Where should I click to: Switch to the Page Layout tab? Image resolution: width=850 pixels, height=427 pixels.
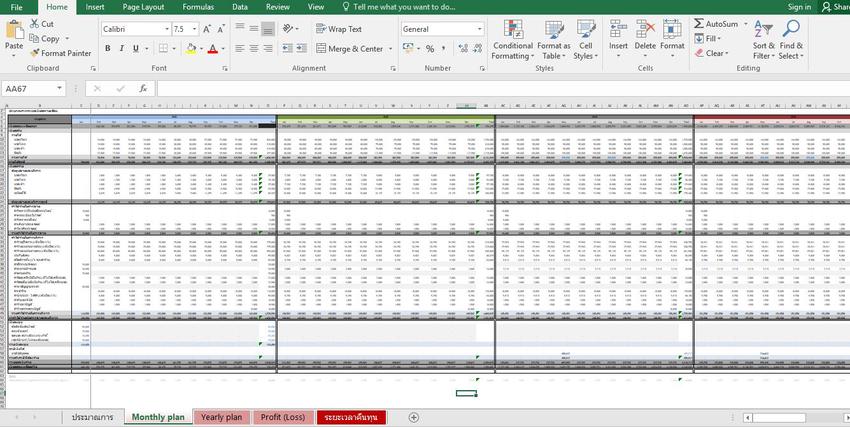[143, 7]
